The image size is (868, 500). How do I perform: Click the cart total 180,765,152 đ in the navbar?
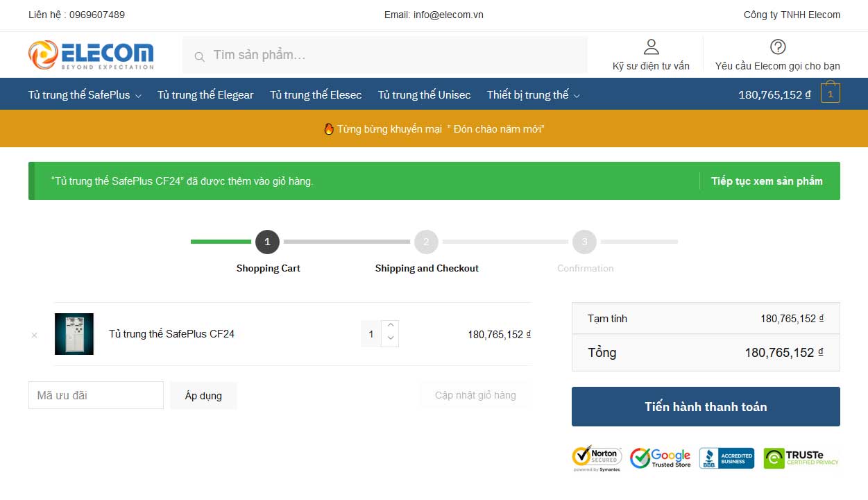774,94
